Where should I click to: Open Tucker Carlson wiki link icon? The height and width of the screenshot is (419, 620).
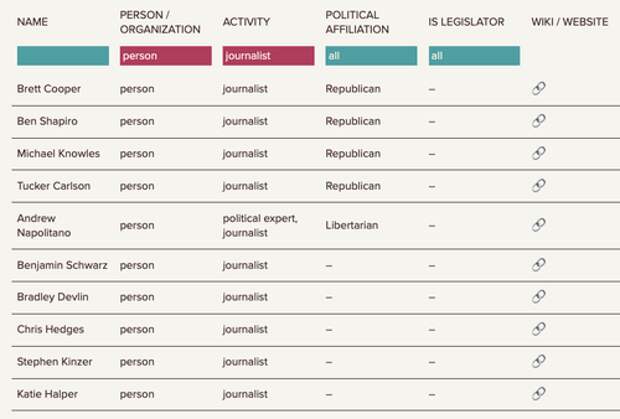click(x=539, y=186)
